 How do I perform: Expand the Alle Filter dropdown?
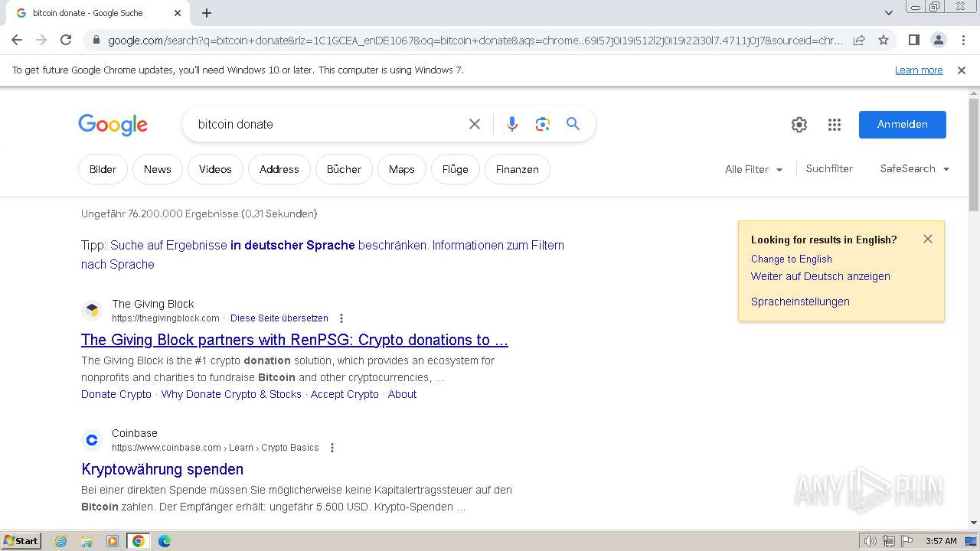[754, 169]
